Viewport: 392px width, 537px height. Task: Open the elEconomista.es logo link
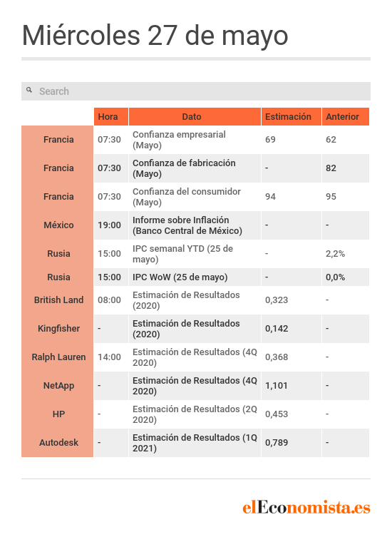coord(306,507)
